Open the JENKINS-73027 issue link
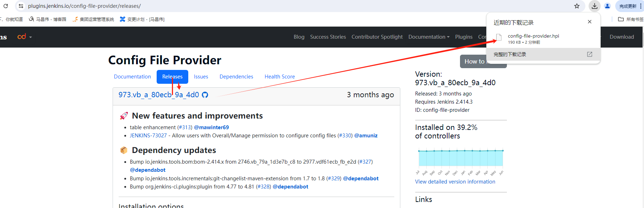Viewport: 644px width, 208px height. (148, 136)
